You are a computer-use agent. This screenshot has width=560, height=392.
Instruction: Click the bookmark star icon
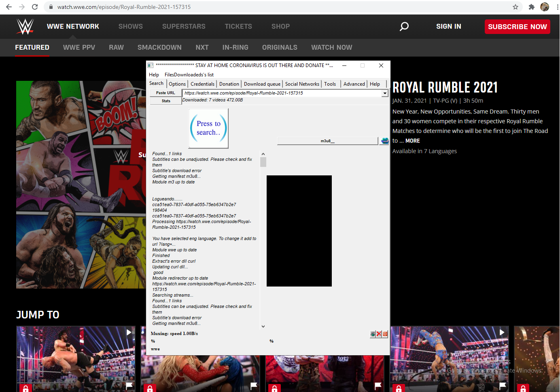tap(515, 7)
